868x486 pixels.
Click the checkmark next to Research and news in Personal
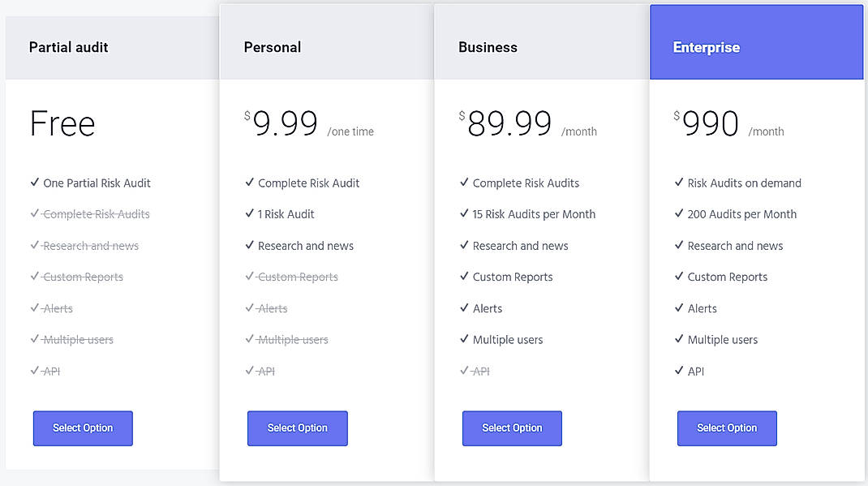click(249, 245)
